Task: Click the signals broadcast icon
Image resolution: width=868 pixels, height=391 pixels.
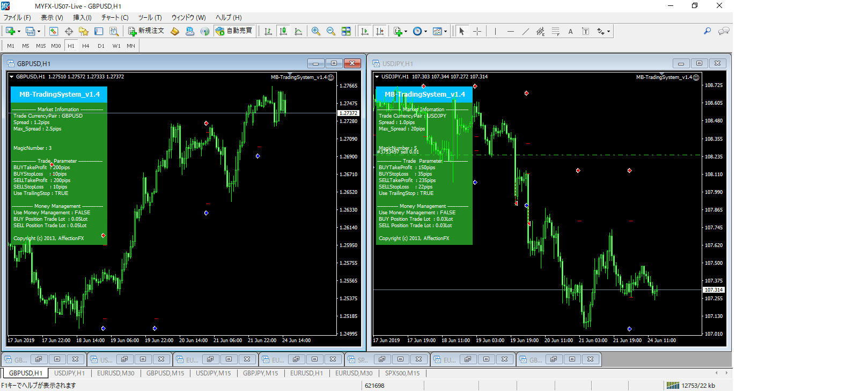Action: (x=205, y=31)
